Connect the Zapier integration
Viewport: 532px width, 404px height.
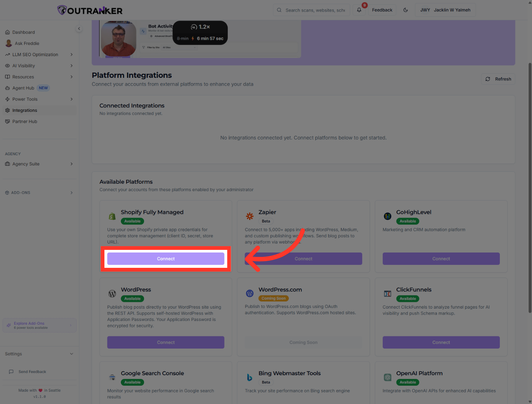coord(303,259)
